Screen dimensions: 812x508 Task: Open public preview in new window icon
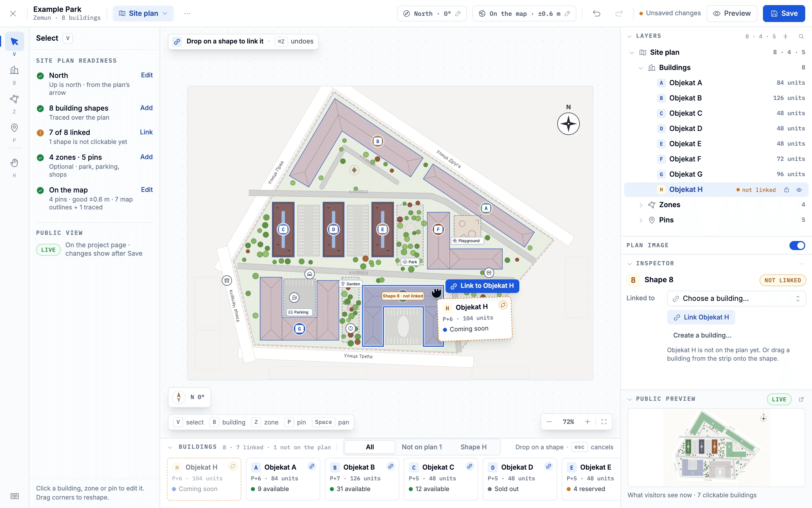pyautogui.click(x=801, y=399)
